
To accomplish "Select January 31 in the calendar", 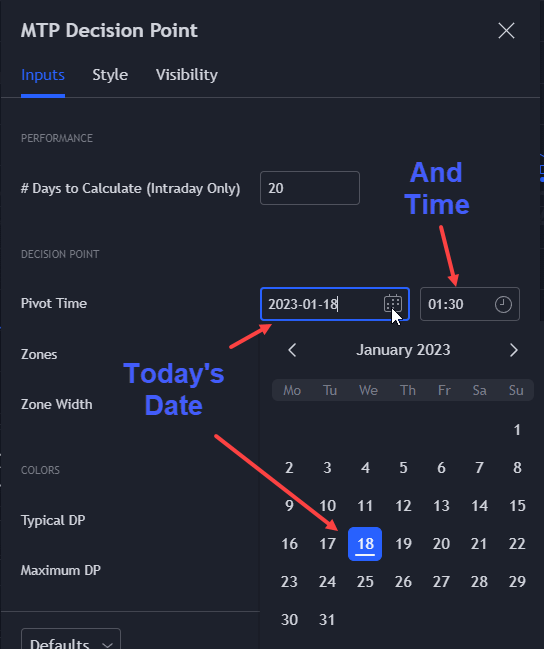I will pyautogui.click(x=327, y=620).
